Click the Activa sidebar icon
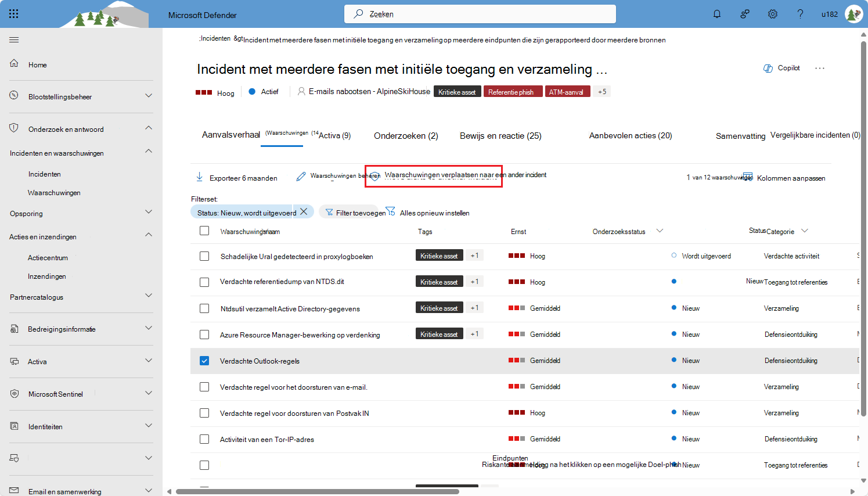868x496 pixels. click(15, 361)
